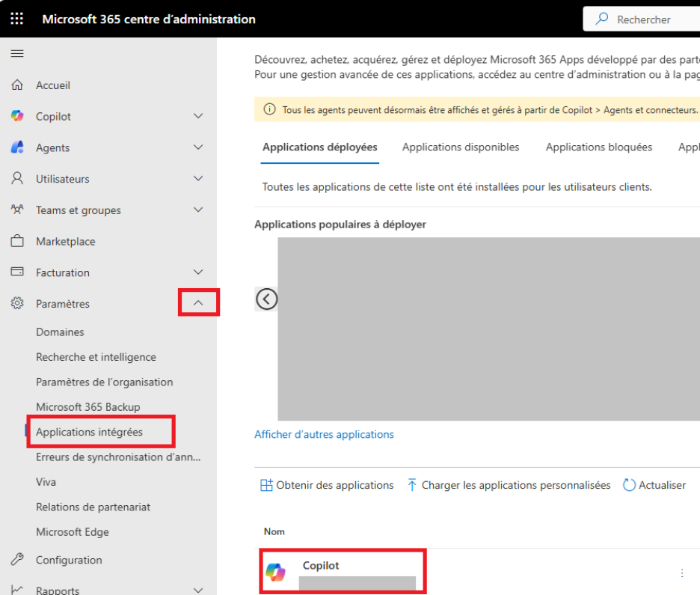Click the Obtenir des applications grid icon
The image size is (700, 595).
point(266,485)
